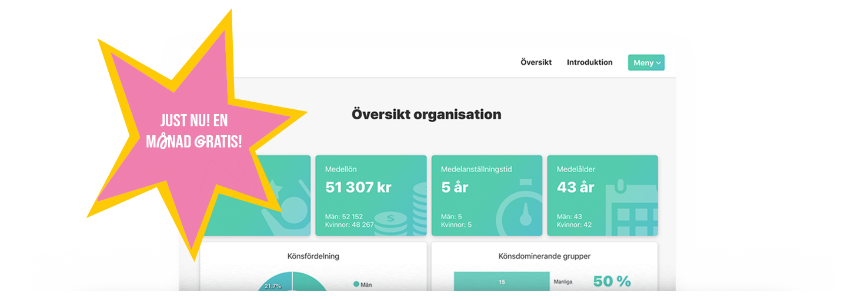Open the Introduktion nav item

[x=589, y=62]
